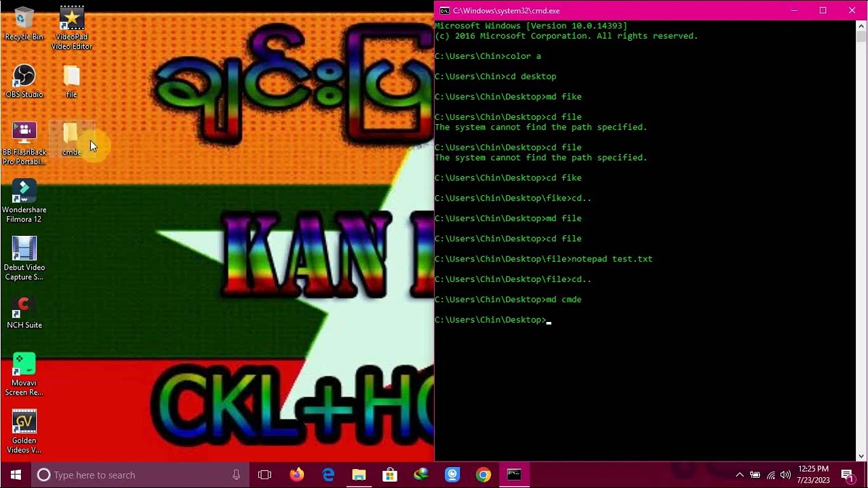Select the 'cmde' folder on desktop
Viewport: 868px width, 488px height.
[71, 139]
